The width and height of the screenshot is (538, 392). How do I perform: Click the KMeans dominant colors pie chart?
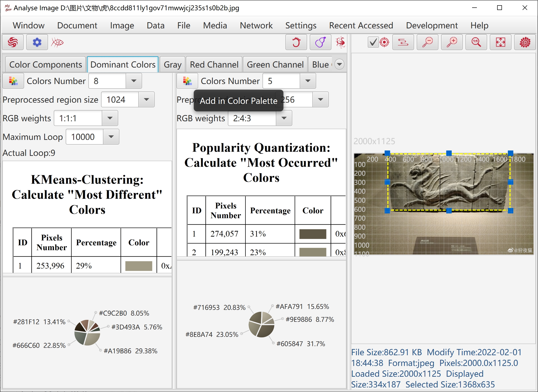pyautogui.click(x=87, y=333)
